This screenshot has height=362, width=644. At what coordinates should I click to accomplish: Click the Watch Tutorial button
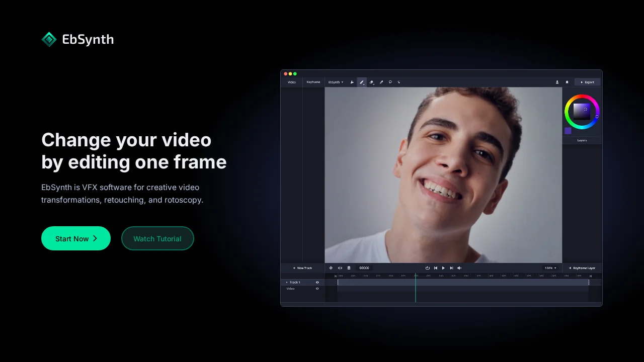(x=157, y=238)
